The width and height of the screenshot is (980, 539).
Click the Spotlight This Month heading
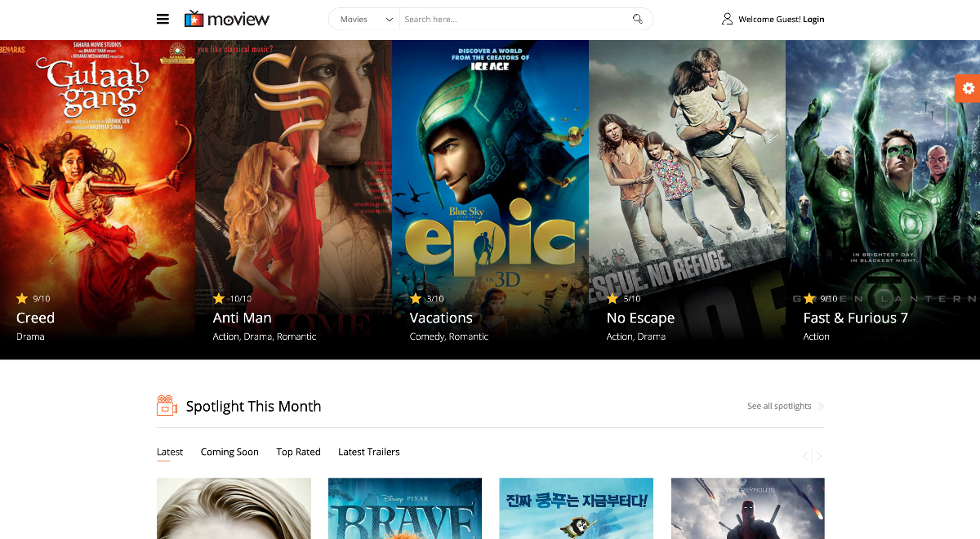point(254,406)
